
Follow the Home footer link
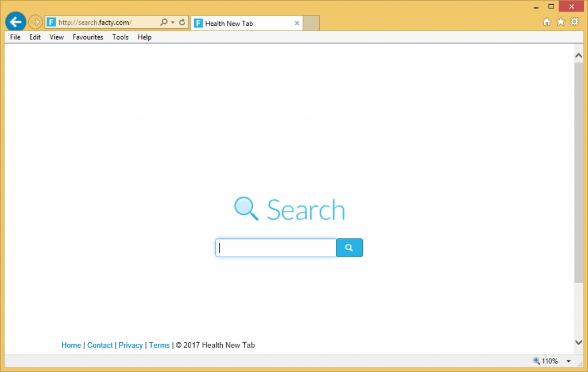71,345
